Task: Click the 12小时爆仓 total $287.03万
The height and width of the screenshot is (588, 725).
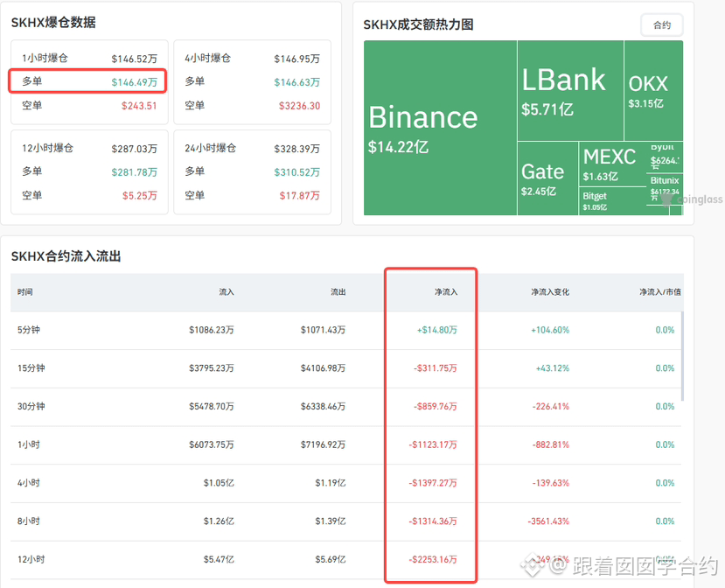Action: click(134, 149)
